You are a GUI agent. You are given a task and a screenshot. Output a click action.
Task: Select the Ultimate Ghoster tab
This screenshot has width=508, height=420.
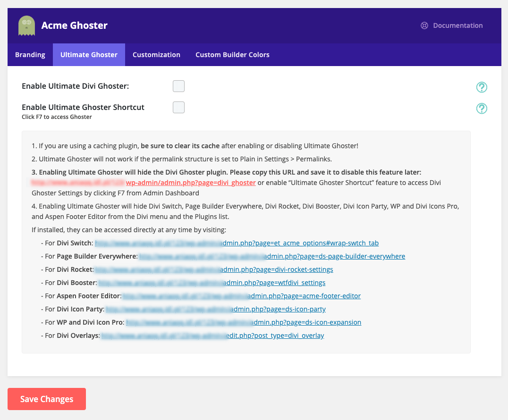point(89,55)
